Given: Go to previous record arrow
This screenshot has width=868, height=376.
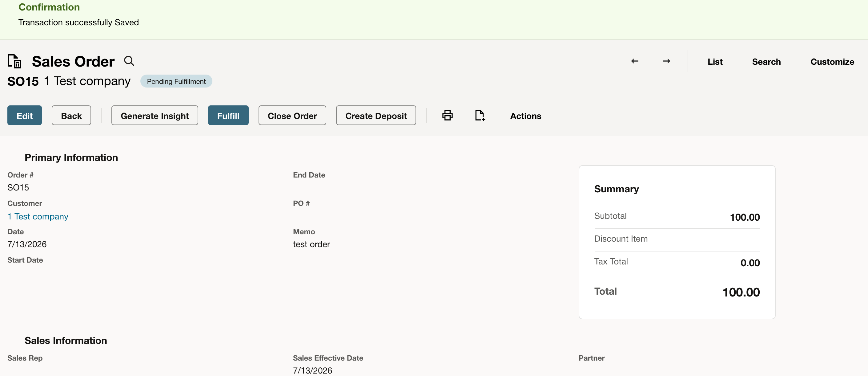Looking at the screenshot, I should pos(634,61).
